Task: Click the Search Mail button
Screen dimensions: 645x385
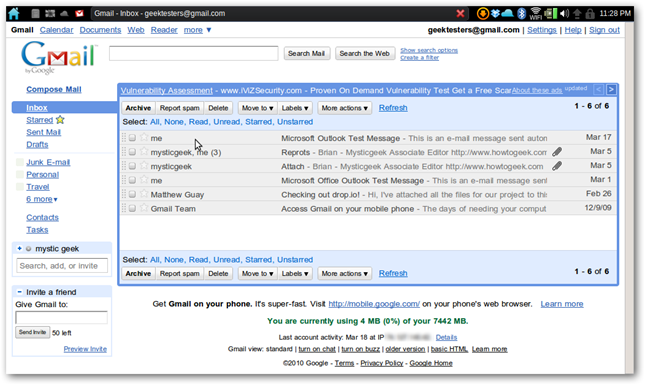Action: (306, 53)
